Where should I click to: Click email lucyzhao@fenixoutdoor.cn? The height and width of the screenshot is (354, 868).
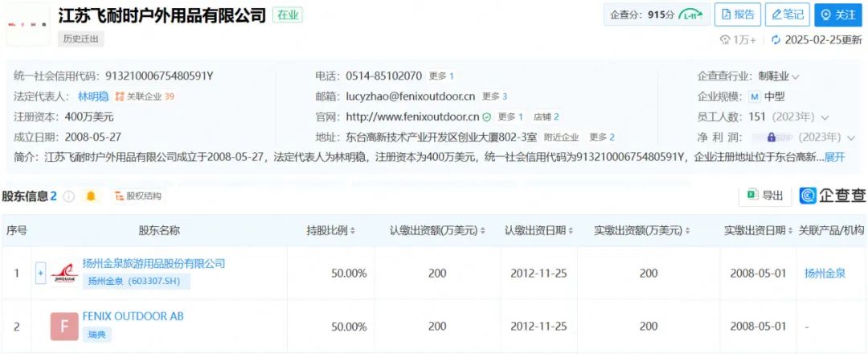click(x=410, y=97)
